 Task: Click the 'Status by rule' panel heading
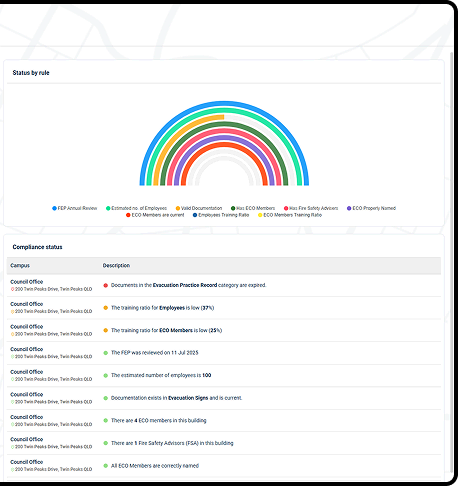click(x=31, y=73)
